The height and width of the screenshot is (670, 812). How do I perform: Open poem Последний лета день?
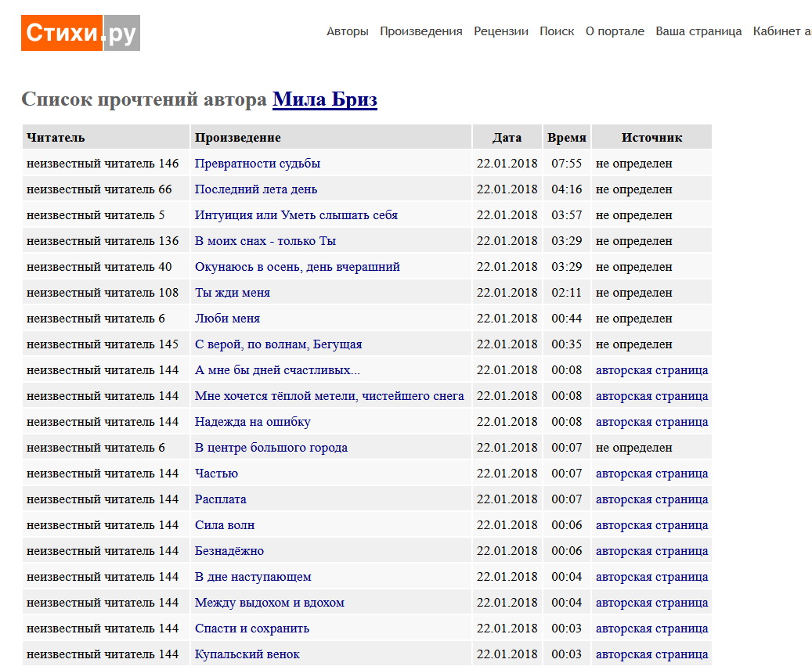pos(255,189)
